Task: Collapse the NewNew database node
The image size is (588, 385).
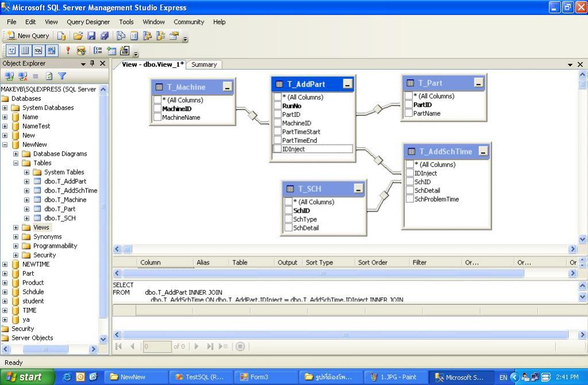Action: (x=5, y=144)
